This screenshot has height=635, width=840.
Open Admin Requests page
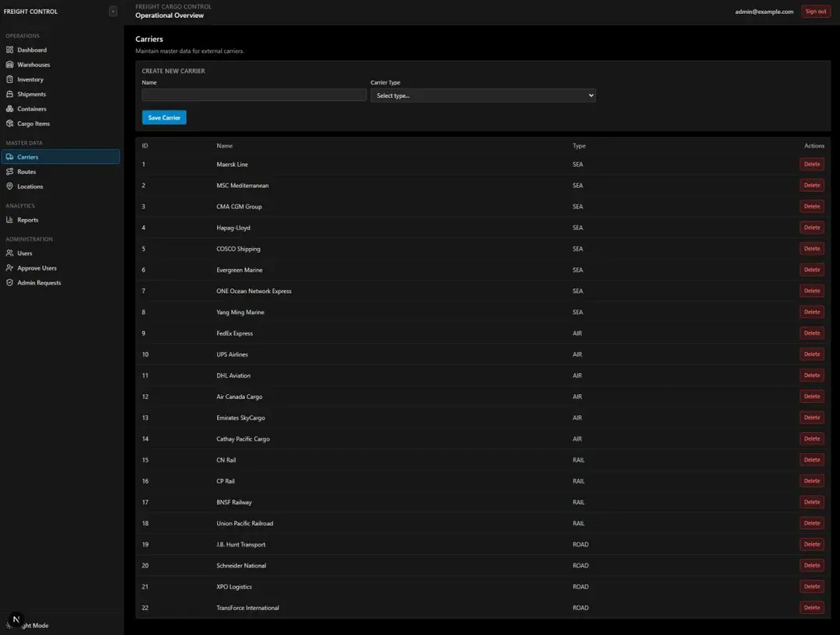(60, 282)
